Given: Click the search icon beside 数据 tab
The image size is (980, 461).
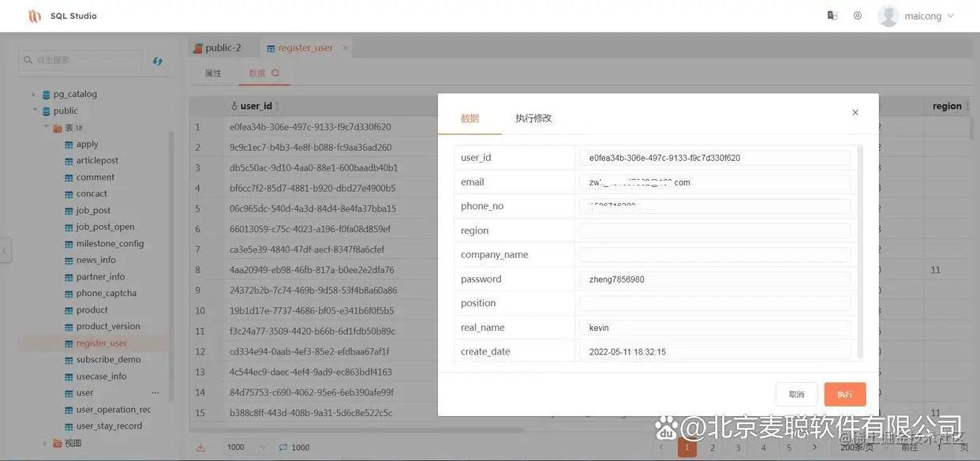Looking at the screenshot, I should coord(275,73).
